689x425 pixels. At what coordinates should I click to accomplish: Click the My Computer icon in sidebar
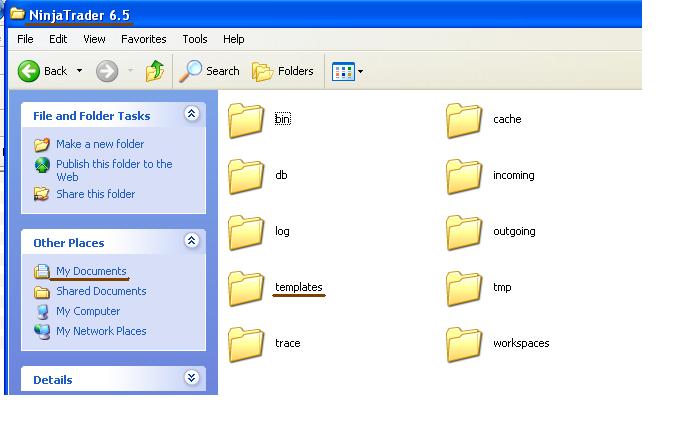[42, 312]
